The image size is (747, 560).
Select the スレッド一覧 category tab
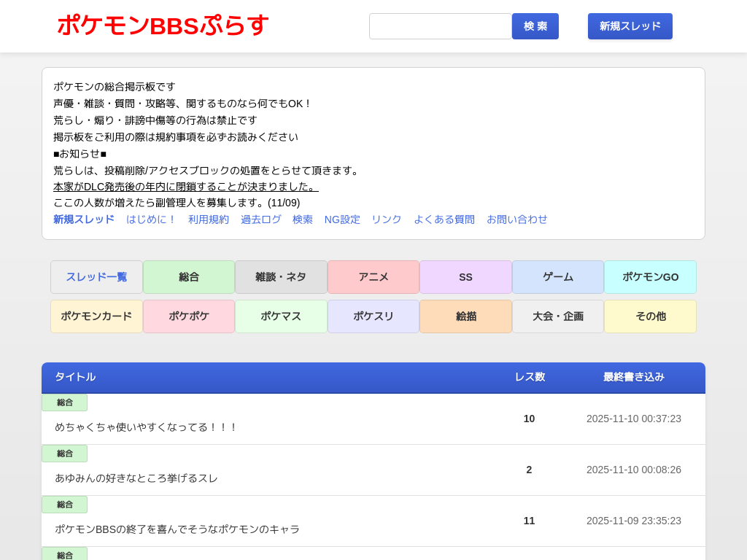click(x=96, y=277)
